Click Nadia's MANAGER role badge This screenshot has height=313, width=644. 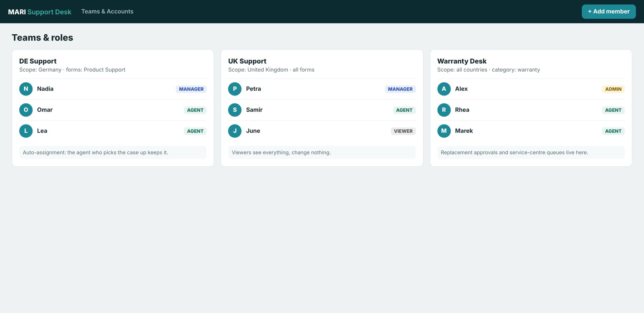(191, 89)
